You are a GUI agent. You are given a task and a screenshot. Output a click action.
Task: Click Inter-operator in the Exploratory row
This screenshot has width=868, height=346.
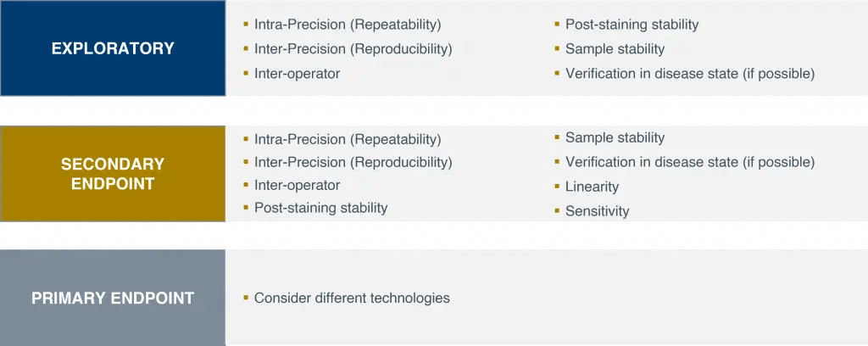pyautogui.click(x=297, y=74)
